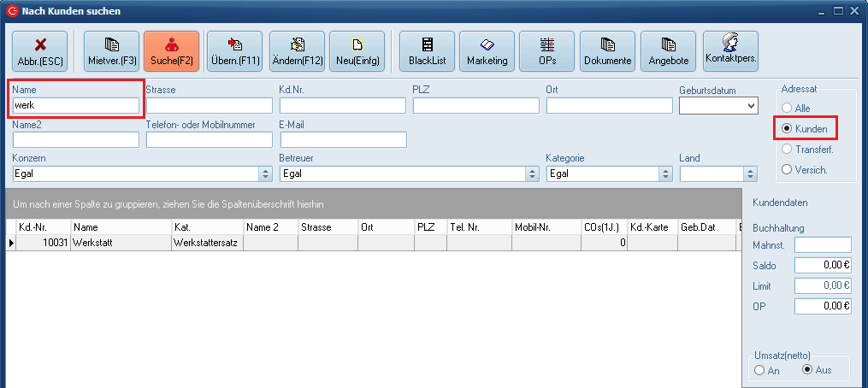Open the Dokumente toolbar button

click(607, 50)
